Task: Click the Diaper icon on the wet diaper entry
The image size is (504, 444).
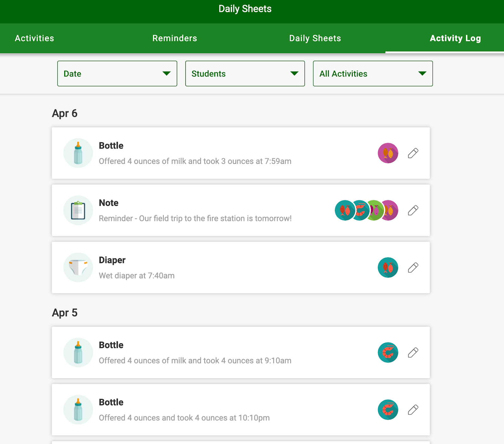Action: [78, 267]
